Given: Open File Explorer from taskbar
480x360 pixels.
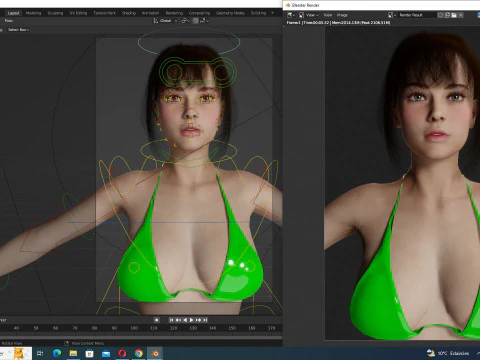Looking at the screenshot, I should tap(73, 353).
